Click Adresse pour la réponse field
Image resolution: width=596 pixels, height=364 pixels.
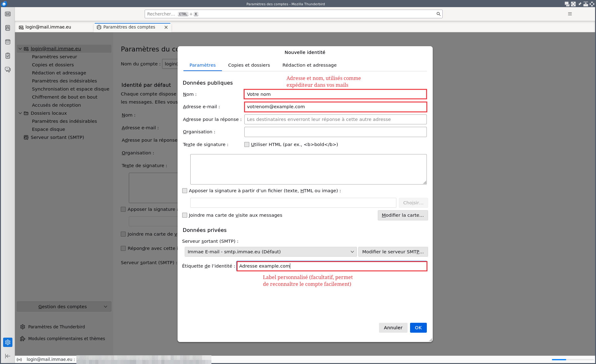[x=335, y=119]
